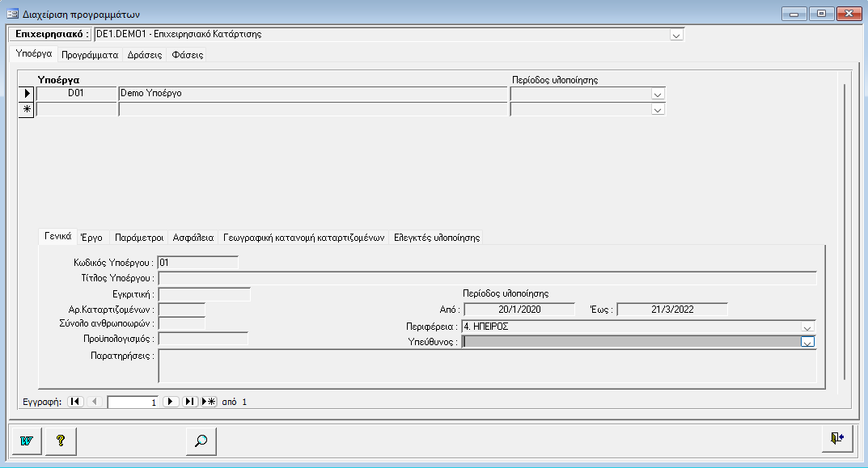Click the magnifying glass search button
The width and height of the screenshot is (868, 468).
[x=201, y=441]
